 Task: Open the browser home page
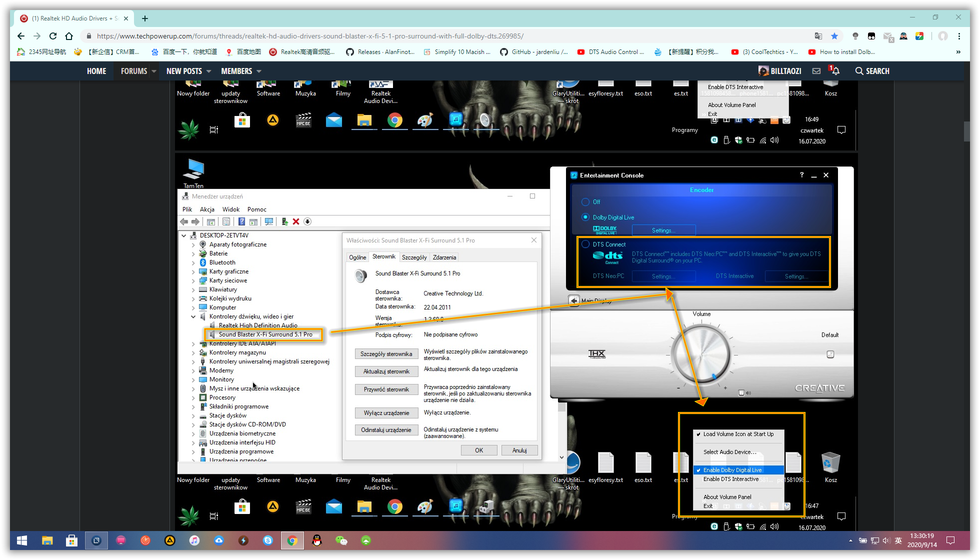[x=69, y=36]
